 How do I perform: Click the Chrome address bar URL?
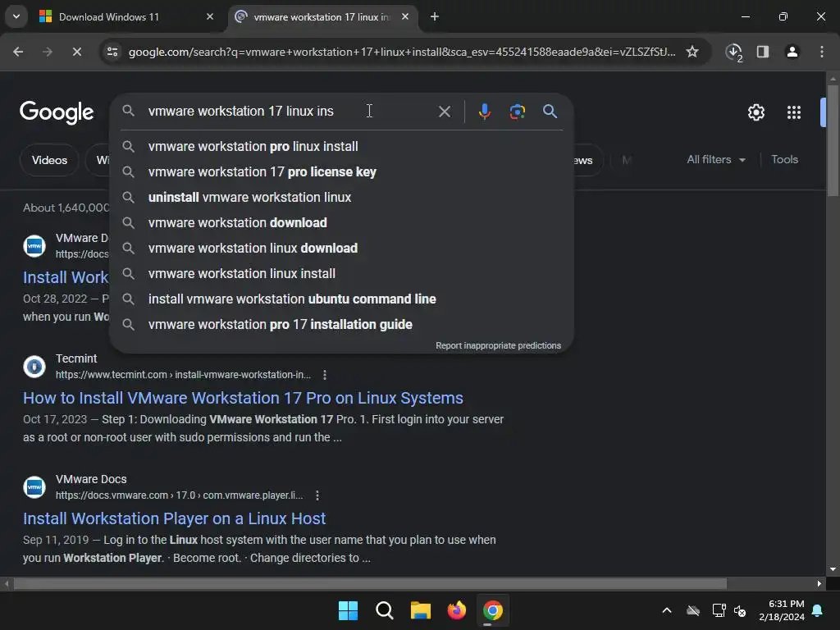(402, 52)
